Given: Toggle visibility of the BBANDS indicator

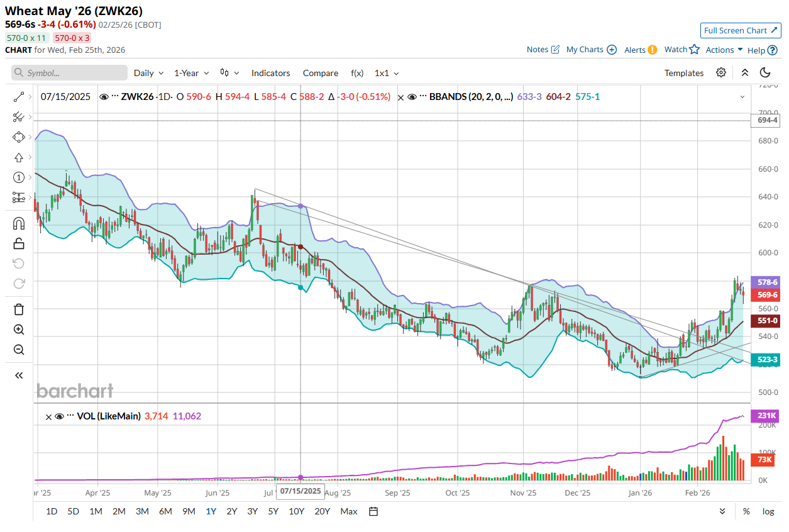Looking at the screenshot, I should [412, 97].
